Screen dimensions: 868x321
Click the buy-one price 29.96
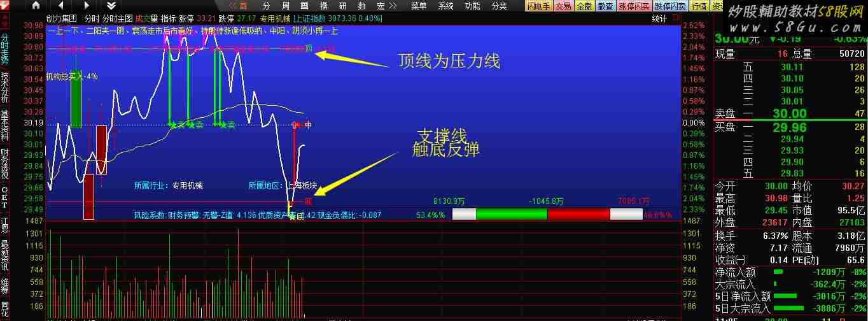tap(789, 127)
